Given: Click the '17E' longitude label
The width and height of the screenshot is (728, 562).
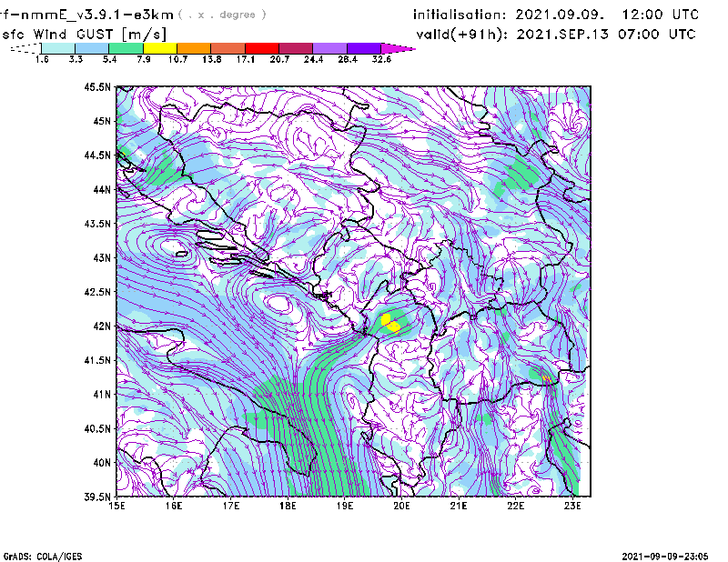Looking at the screenshot, I should click(x=231, y=506).
